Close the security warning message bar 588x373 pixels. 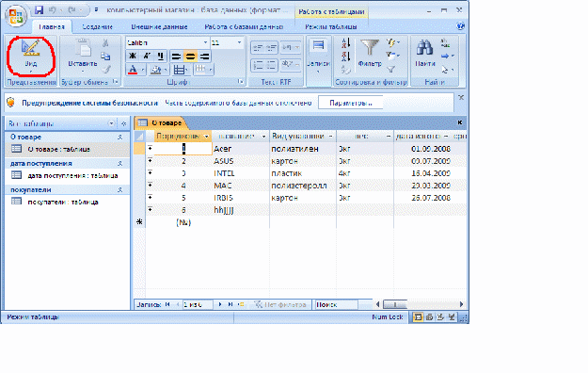click(461, 97)
